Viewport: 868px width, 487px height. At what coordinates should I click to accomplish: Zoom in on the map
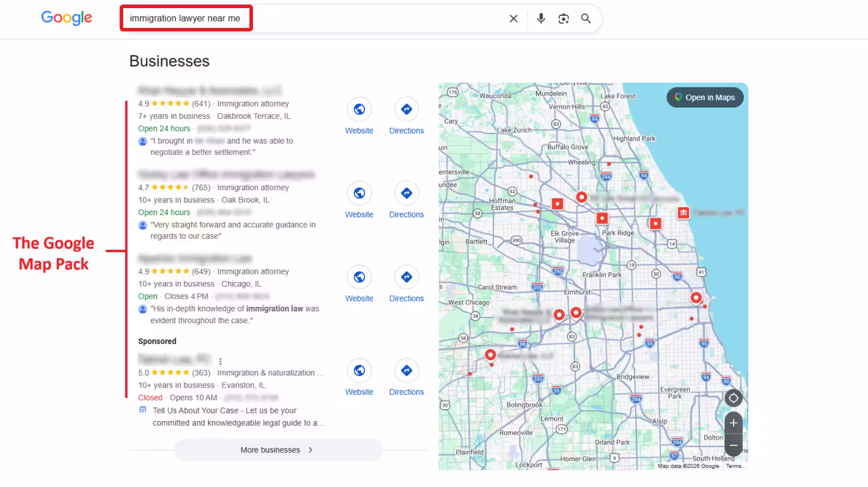734,423
